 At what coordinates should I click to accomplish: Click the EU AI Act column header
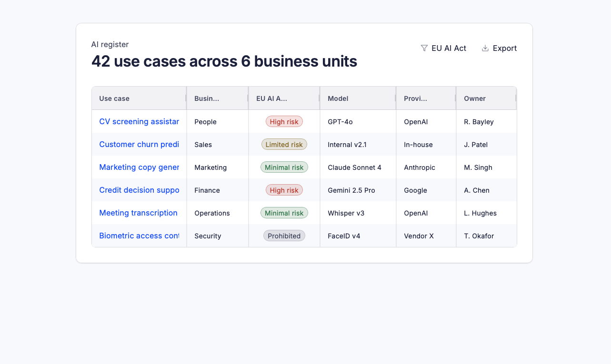[x=284, y=98]
